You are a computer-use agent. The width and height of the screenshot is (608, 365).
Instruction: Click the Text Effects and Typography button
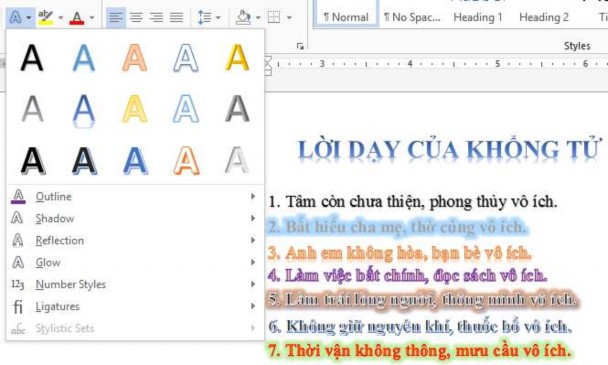(16, 17)
